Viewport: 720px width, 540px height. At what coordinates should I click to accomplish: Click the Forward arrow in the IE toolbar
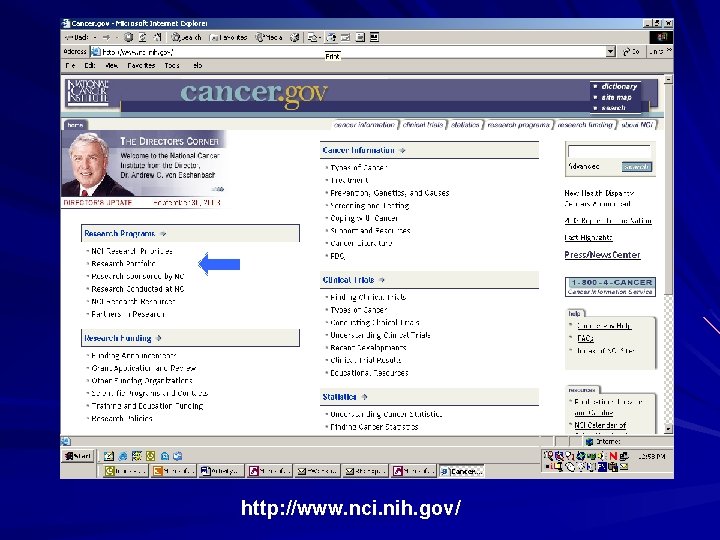(x=107, y=38)
